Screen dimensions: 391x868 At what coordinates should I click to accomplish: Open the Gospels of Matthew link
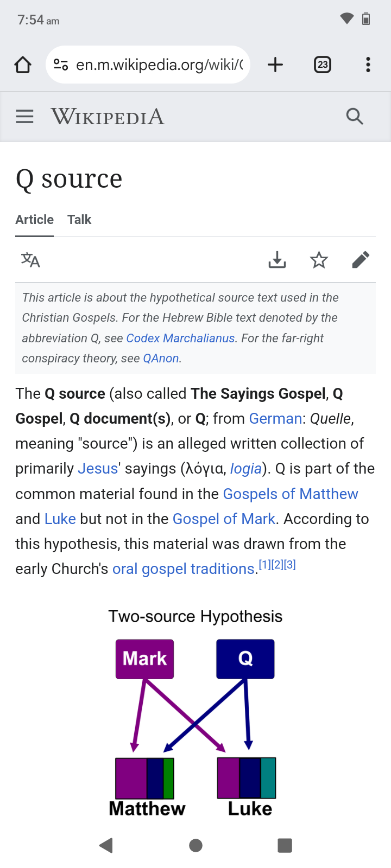[x=291, y=494]
